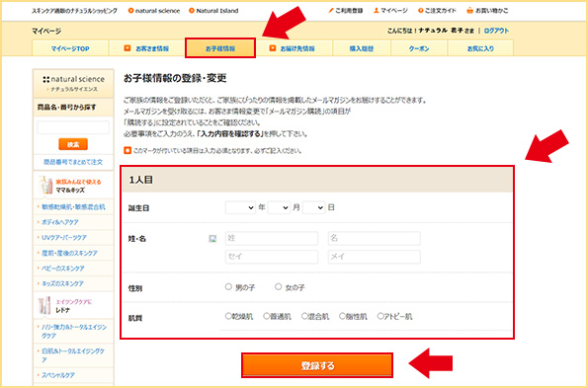Open the ご利用登録 pencil icon link
The width and height of the screenshot is (588, 388).
[x=345, y=11]
